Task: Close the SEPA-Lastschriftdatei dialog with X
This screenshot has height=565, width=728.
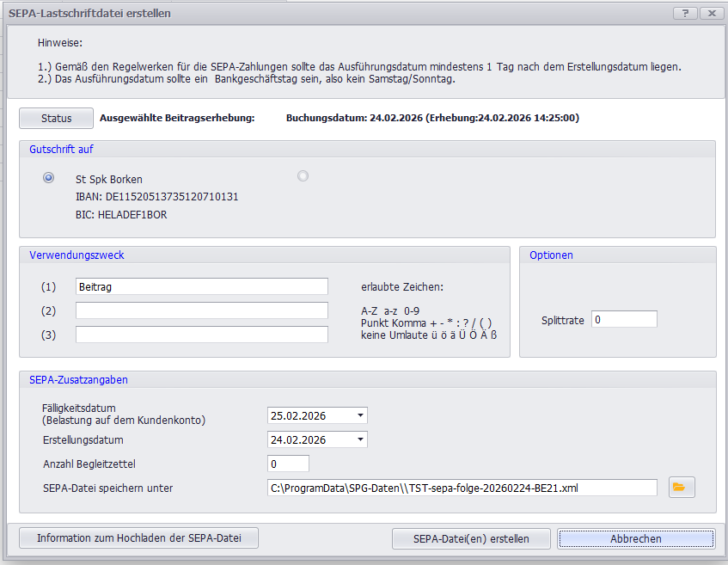Action: [x=712, y=13]
